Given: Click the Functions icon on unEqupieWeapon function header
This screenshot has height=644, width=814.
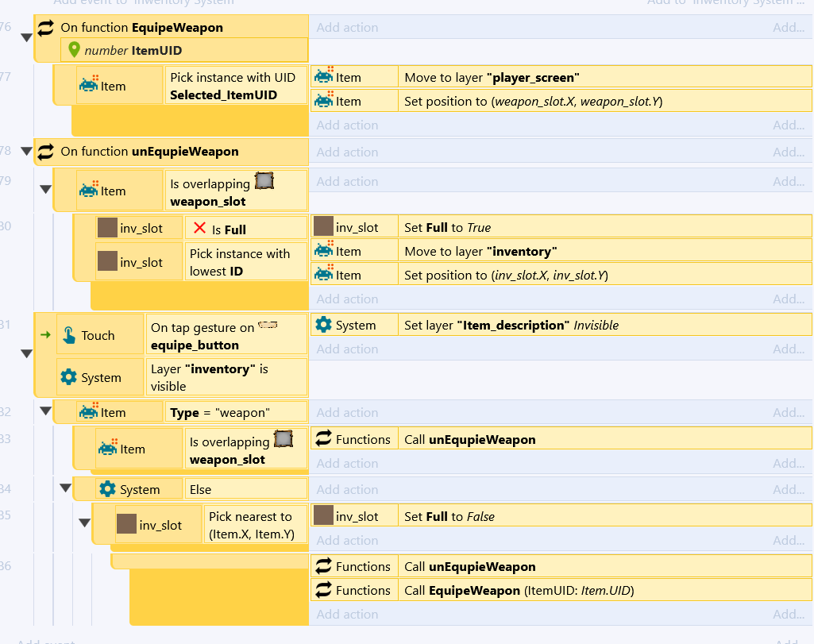Looking at the screenshot, I should point(46,152).
